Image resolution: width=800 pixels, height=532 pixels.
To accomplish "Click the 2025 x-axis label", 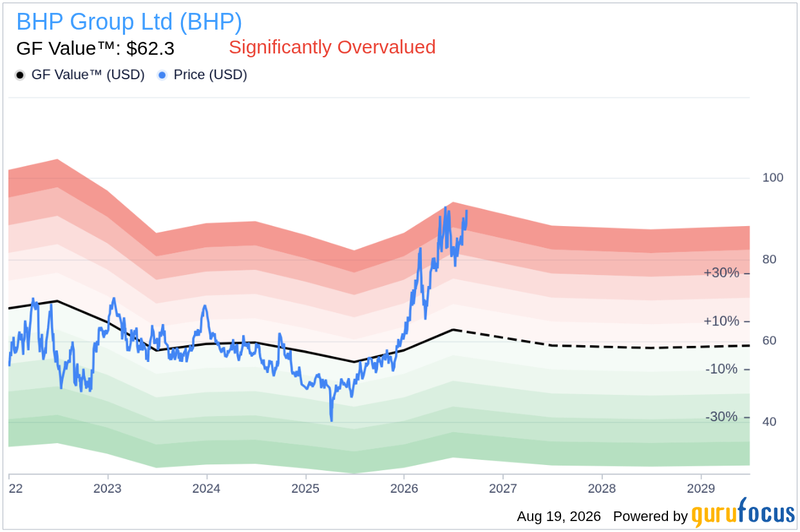I will pyautogui.click(x=305, y=488).
